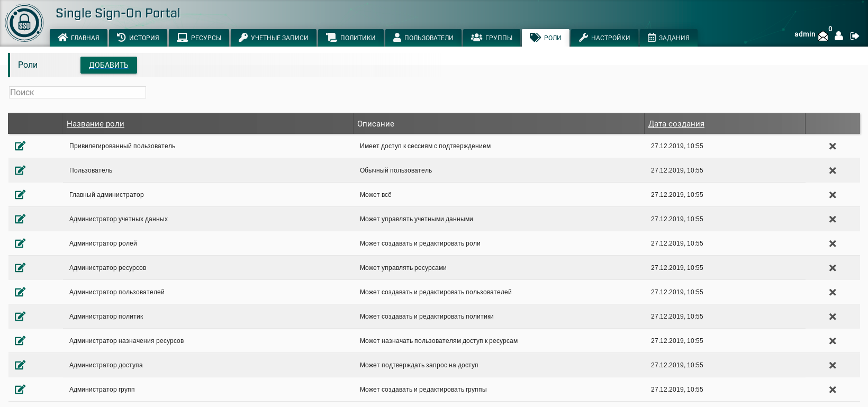Screen dimensions: 868x407
Task: Click creation date of Администратор групп
Action: [x=677, y=390]
